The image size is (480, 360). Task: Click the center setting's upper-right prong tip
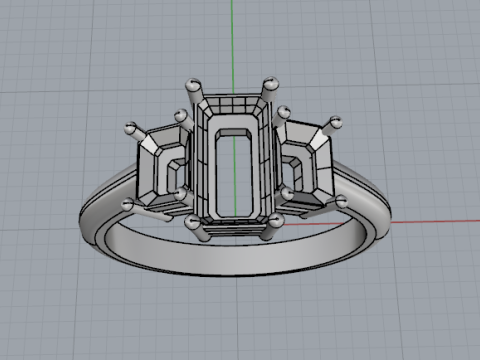coord(271,83)
